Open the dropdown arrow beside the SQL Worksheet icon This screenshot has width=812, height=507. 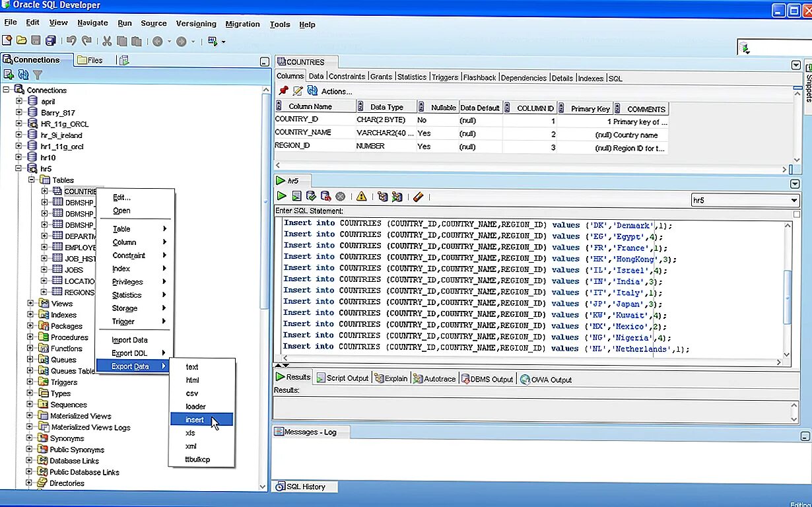pos(223,42)
